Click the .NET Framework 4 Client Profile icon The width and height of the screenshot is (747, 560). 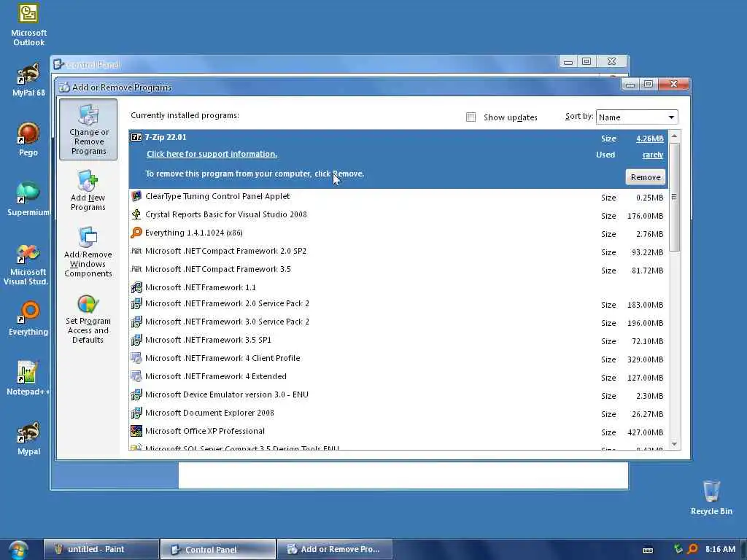[136, 358]
